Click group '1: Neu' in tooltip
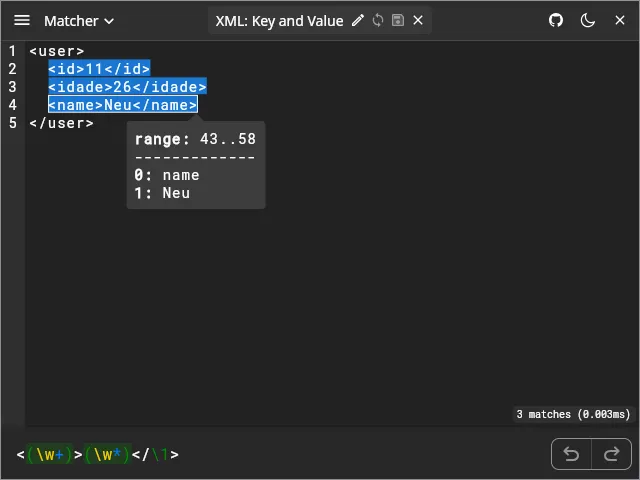 162,193
